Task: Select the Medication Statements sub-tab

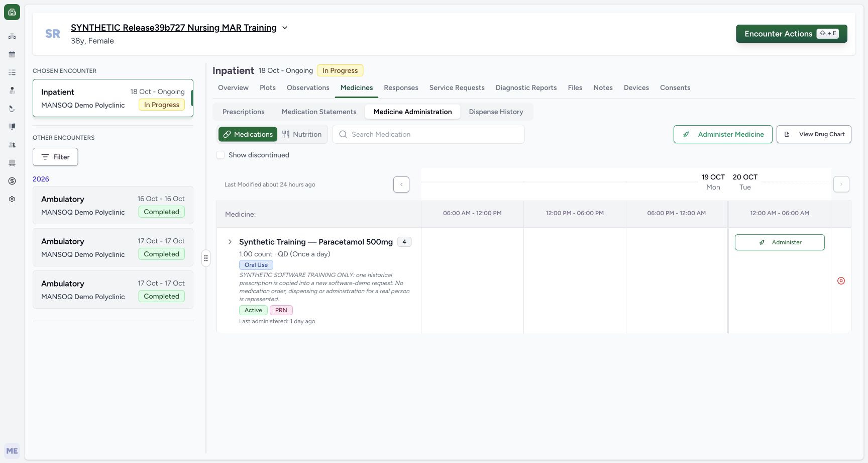Action: [x=319, y=112]
